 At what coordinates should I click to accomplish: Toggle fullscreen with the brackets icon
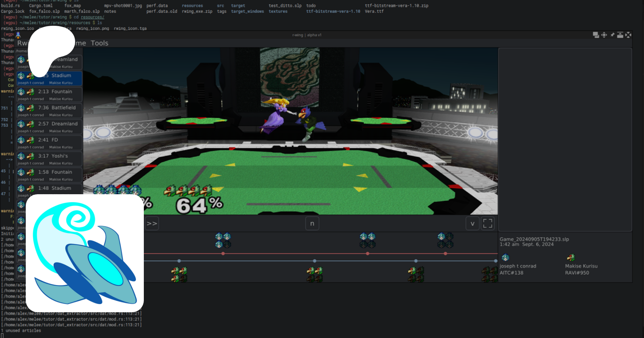coord(488,224)
